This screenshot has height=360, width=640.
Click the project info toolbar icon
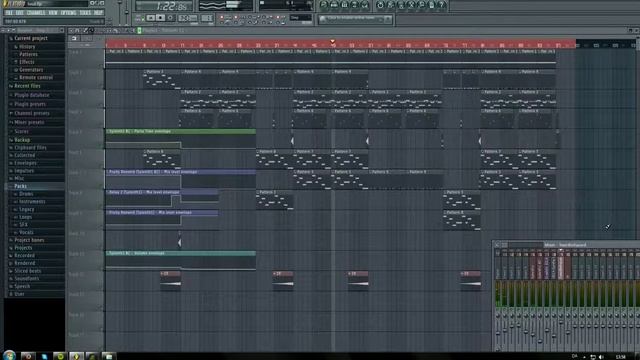431,5
